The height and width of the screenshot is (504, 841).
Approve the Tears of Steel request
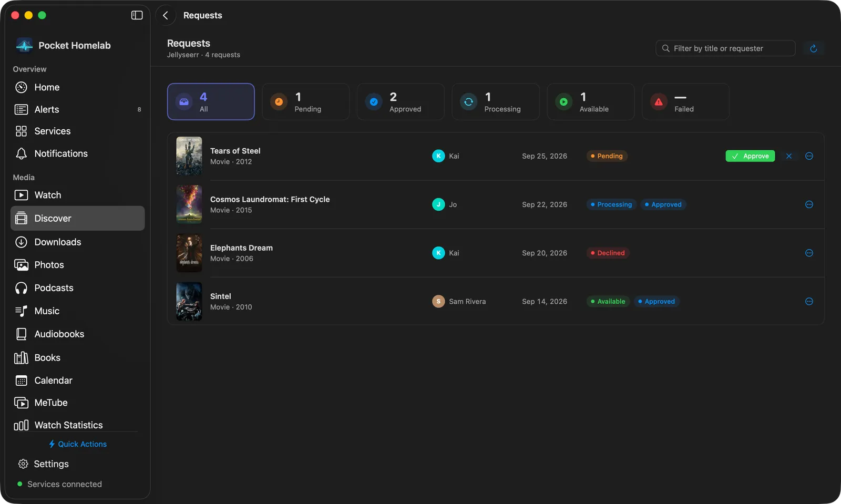click(x=750, y=156)
